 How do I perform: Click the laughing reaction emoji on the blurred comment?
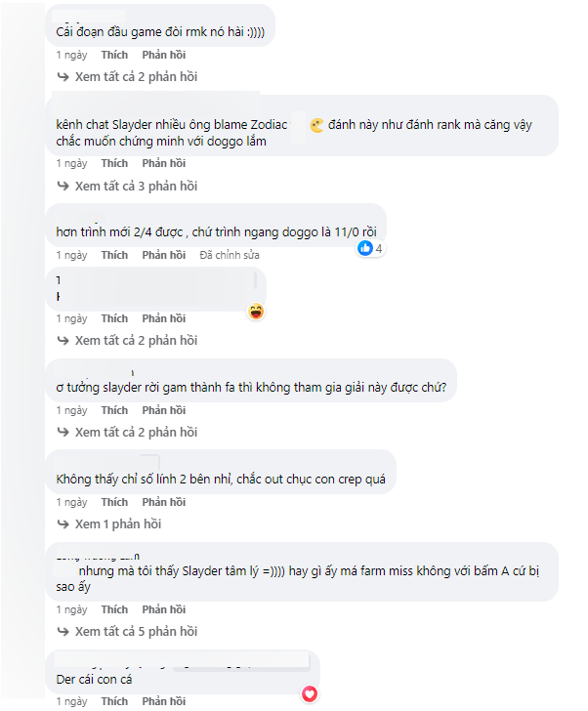[256, 312]
